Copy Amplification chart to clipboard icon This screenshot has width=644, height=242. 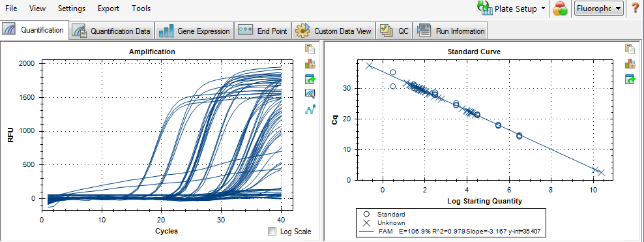[310, 49]
